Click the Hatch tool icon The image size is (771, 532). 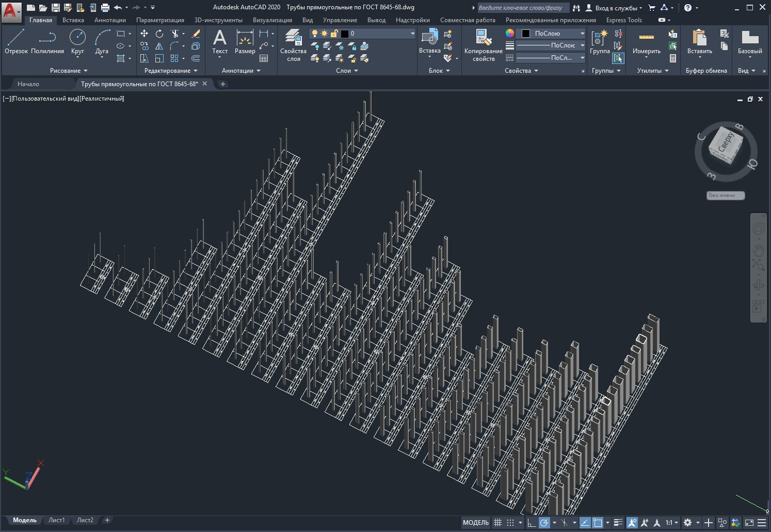click(121, 58)
